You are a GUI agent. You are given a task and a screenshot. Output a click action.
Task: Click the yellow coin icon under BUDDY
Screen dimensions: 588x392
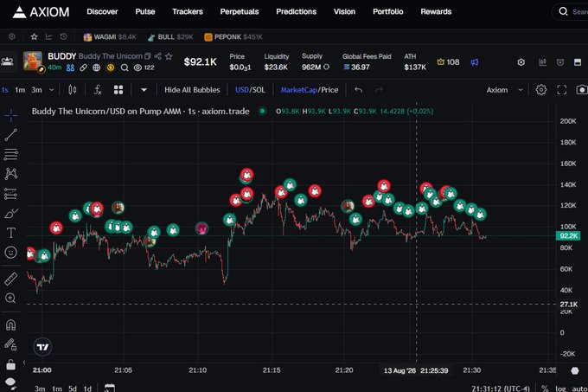point(111,67)
